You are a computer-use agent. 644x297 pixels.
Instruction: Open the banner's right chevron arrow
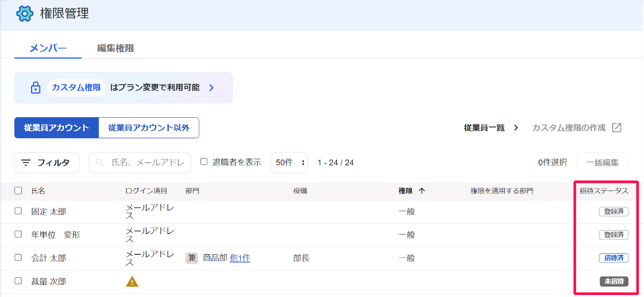[x=212, y=87]
